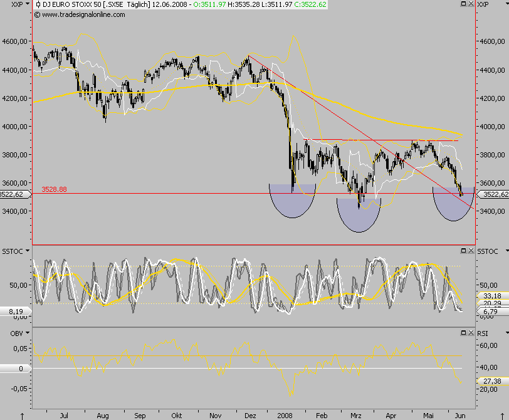Maximize the main price chart panel
The image size is (509, 420).
pyautogui.click(x=464, y=4)
